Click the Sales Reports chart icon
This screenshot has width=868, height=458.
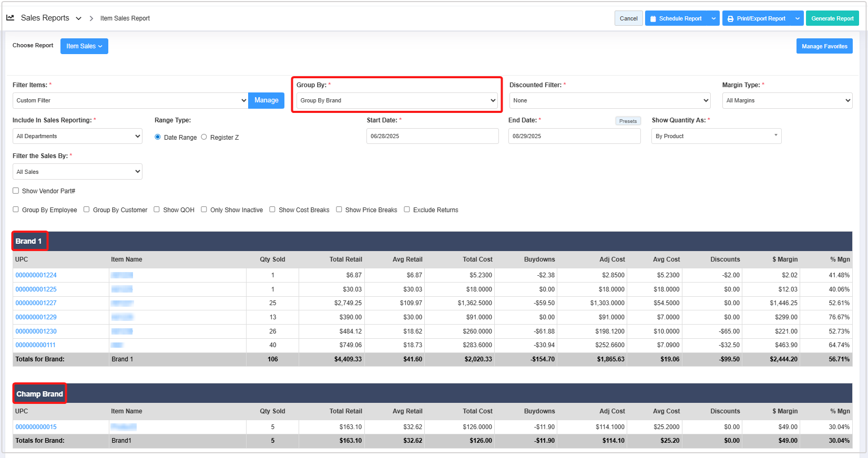pyautogui.click(x=10, y=18)
